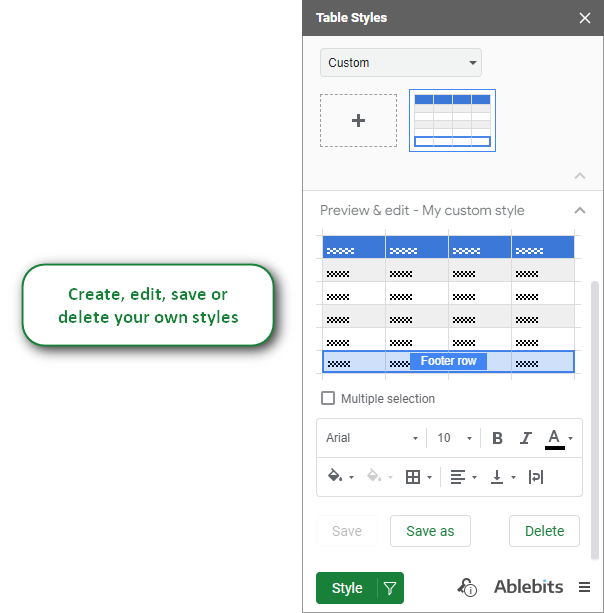Collapse the Preview & edit section

(x=580, y=211)
